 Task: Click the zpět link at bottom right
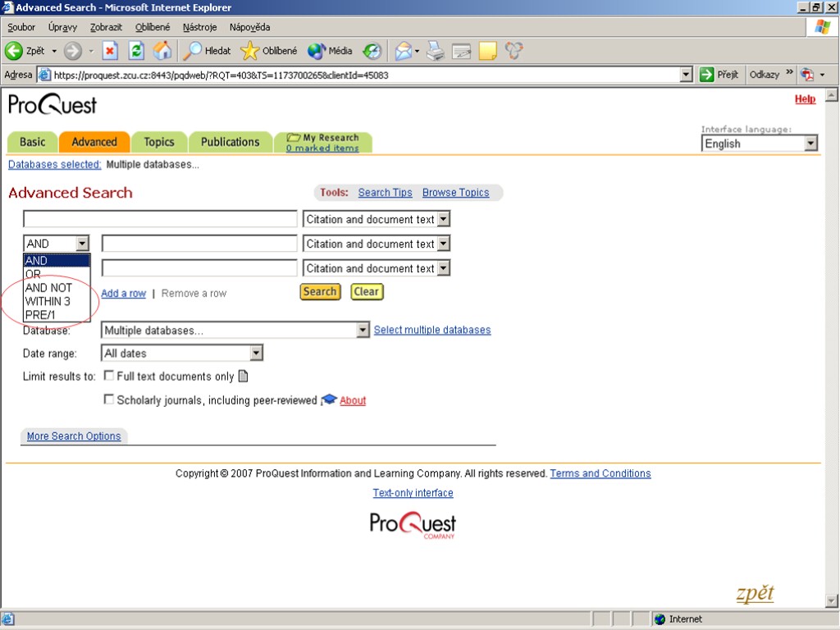[x=755, y=593]
